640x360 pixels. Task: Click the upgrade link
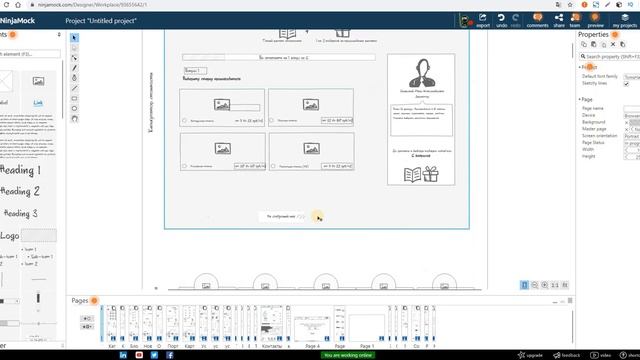[530, 355]
